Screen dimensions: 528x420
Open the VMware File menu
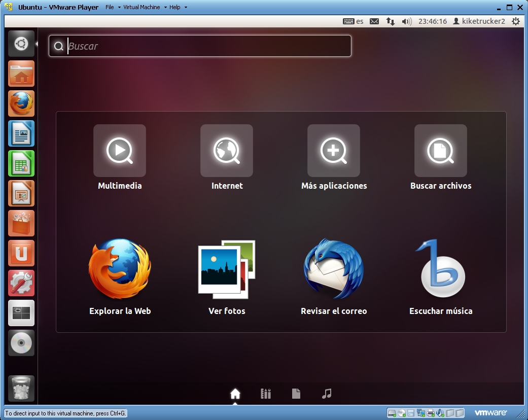(110, 7)
